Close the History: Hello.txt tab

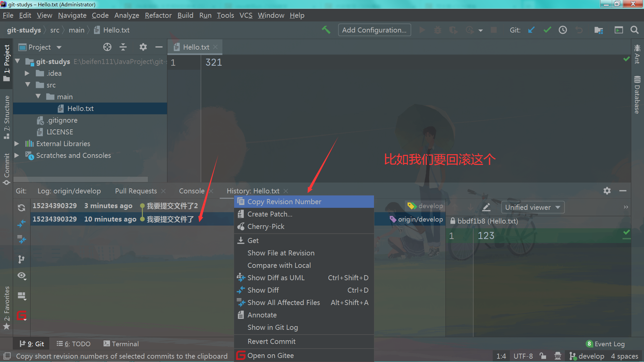click(x=286, y=191)
